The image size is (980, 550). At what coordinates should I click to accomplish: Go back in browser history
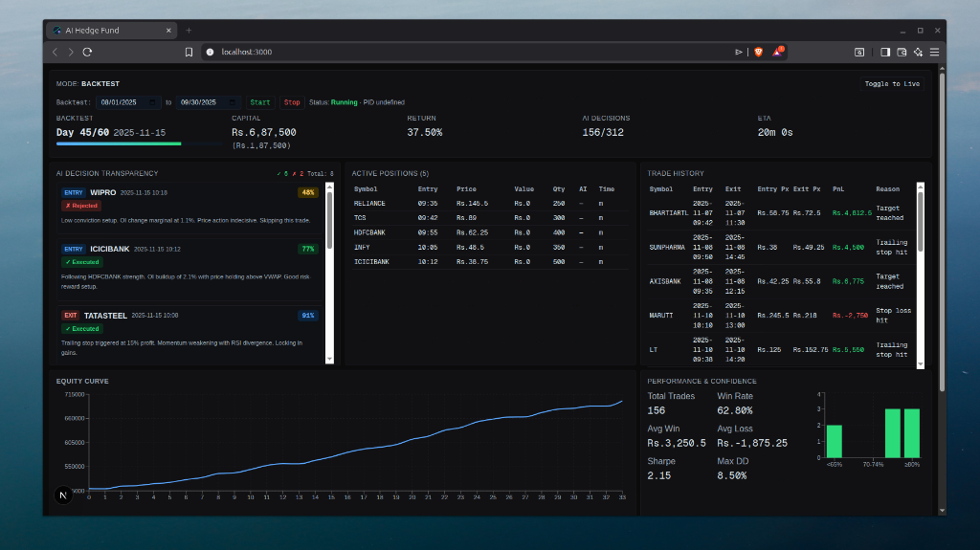pyautogui.click(x=55, y=52)
